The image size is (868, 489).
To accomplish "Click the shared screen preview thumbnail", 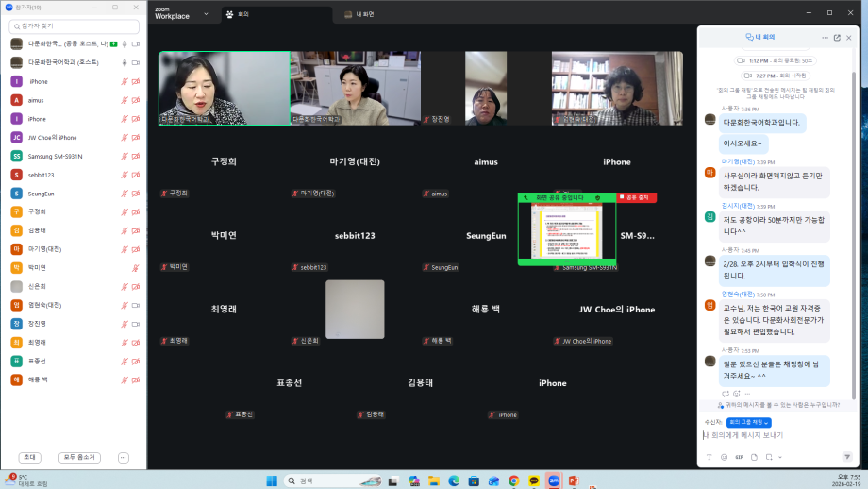I will pos(566,231).
